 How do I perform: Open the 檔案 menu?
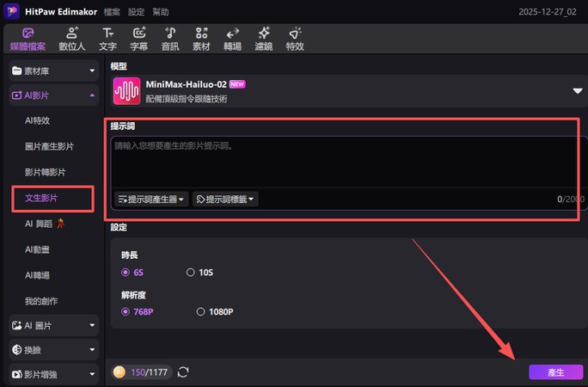point(112,13)
